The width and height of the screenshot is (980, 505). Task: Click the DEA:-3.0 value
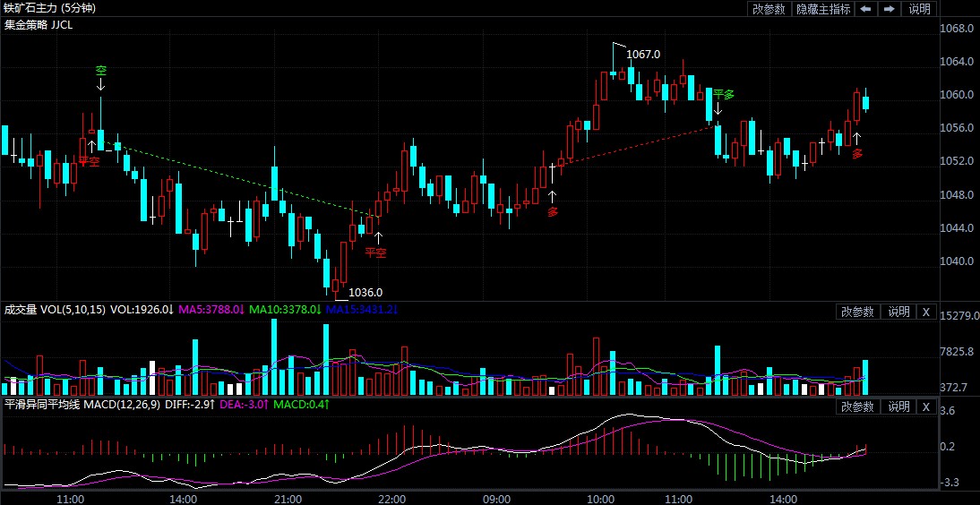(x=245, y=405)
